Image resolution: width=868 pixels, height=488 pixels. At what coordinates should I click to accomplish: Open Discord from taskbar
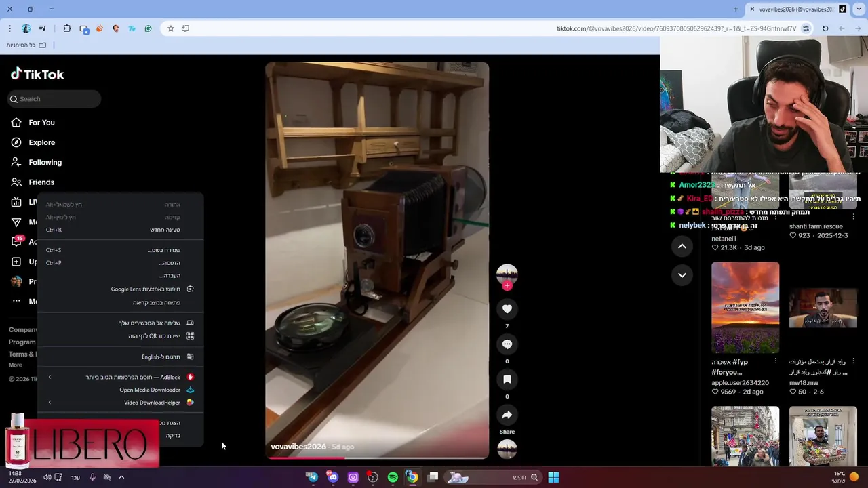[332, 477]
